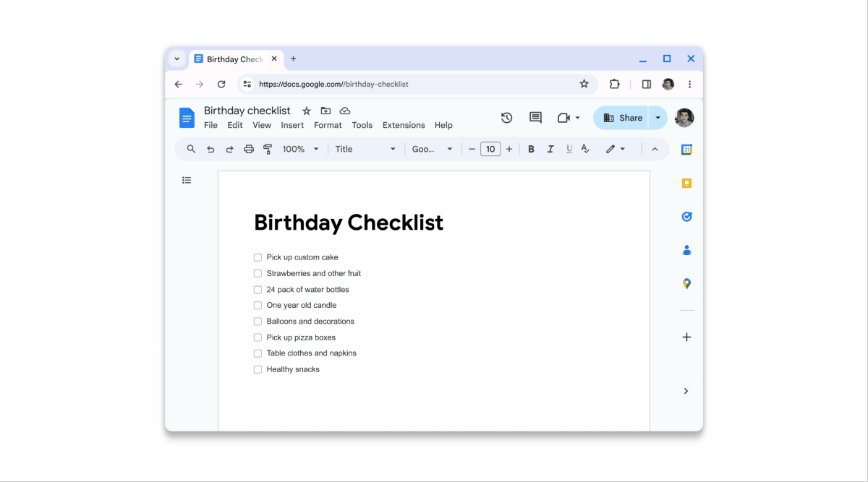This screenshot has height=482, width=868.
Task: Select the paint format tool
Action: pos(267,149)
